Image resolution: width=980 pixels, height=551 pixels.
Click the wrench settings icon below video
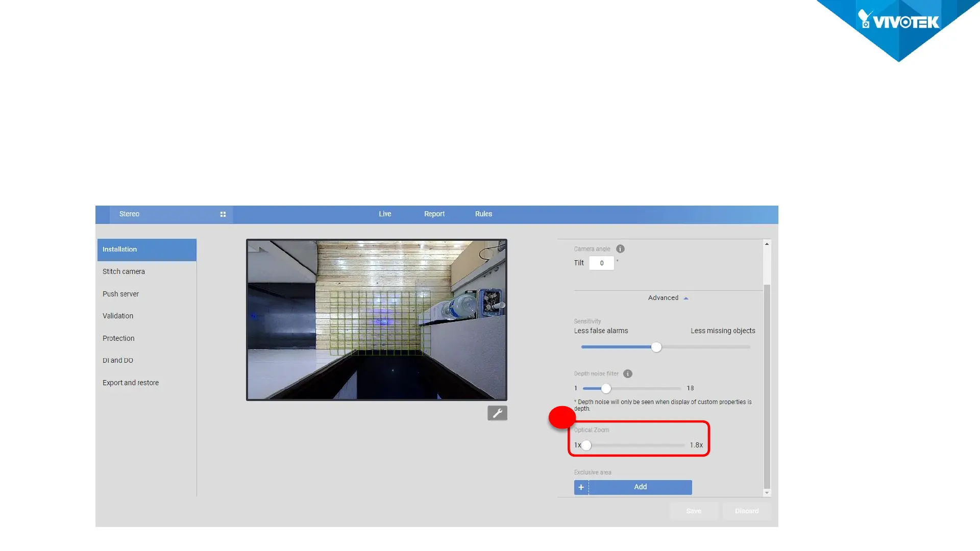497,413
